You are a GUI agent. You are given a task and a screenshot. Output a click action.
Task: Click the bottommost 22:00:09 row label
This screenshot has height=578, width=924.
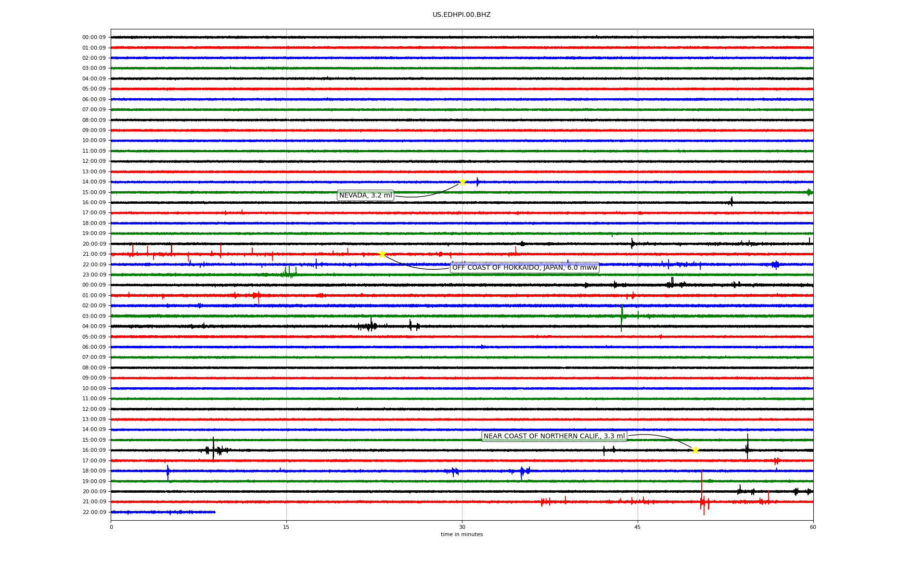tap(94, 512)
